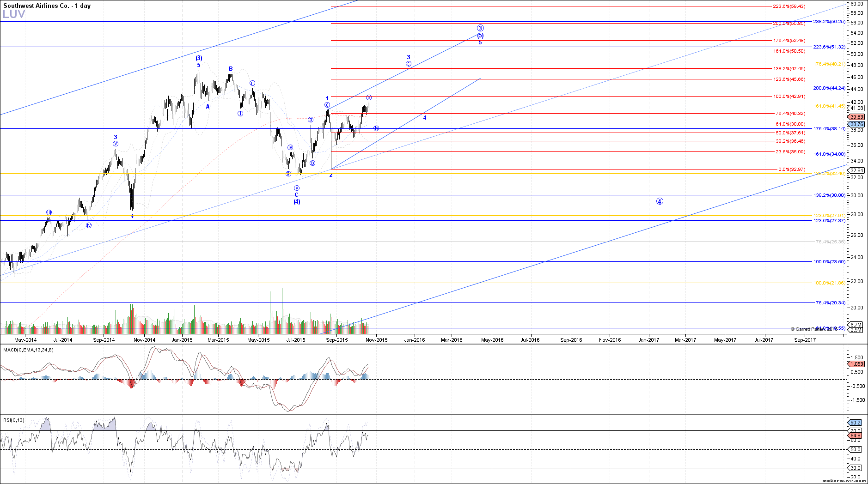This screenshot has width=868, height=484.
Task: Click the 64.8 RSI value tag
Action: point(856,436)
